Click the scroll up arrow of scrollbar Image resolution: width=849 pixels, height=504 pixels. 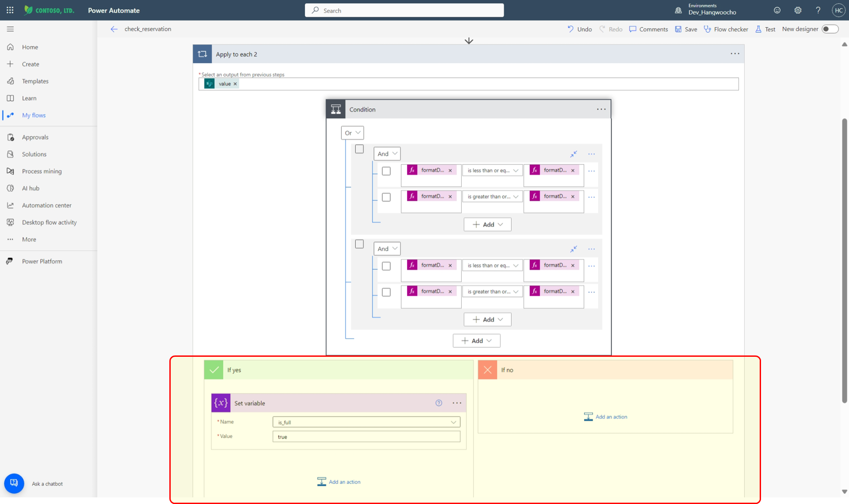[844, 44]
